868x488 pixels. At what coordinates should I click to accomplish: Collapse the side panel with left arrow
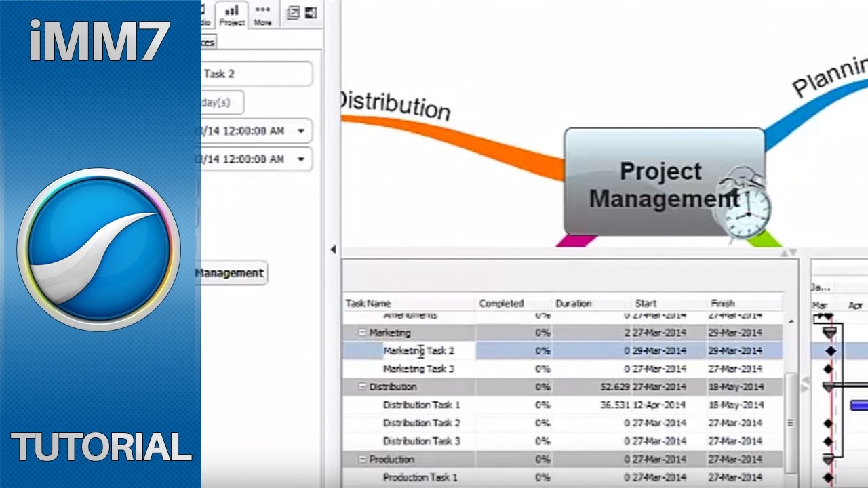coord(333,249)
